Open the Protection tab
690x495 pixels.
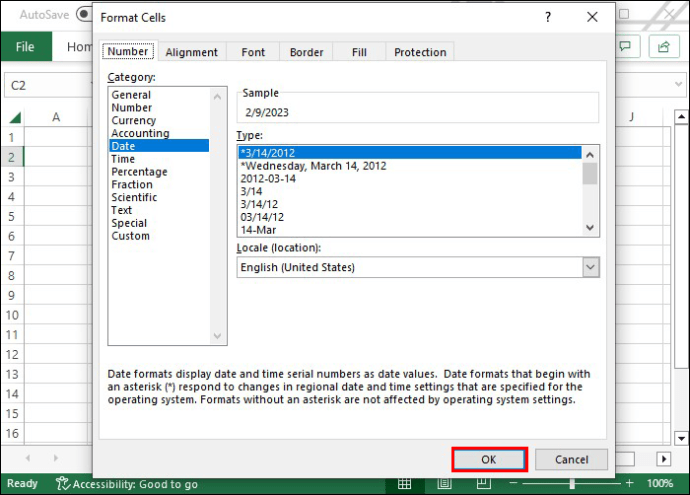tap(420, 52)
